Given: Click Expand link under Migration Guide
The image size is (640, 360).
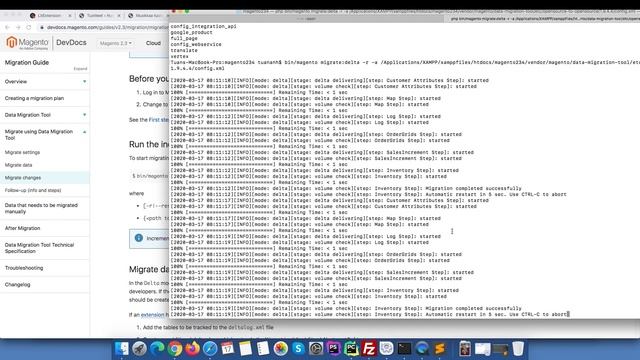Looking at the screenshot, I should pyautogui.click(x=80, y=69).
